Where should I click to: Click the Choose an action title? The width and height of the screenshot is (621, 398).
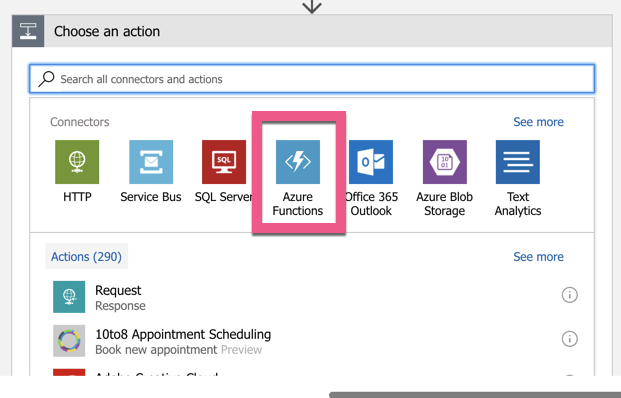[x=107, y=31]
